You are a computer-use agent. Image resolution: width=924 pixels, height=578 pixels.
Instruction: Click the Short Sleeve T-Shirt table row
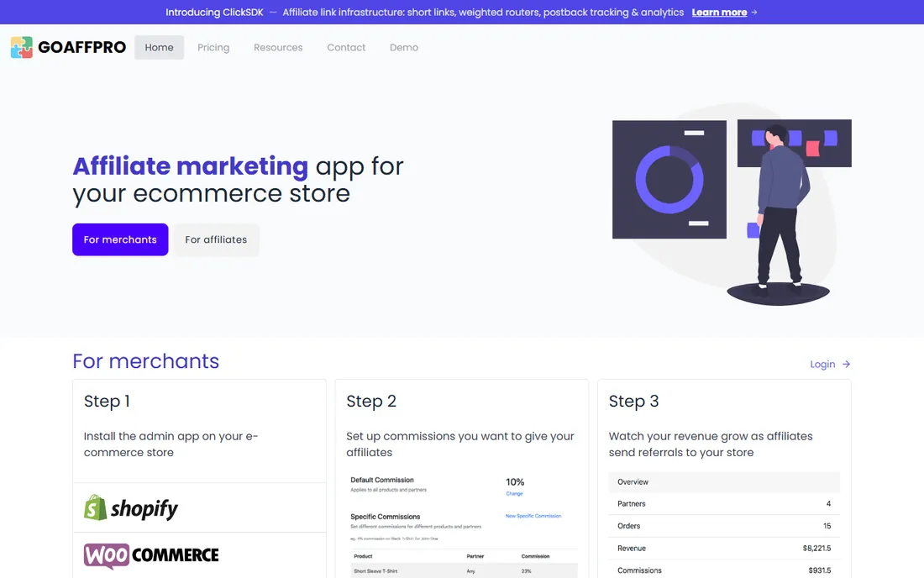464,571
